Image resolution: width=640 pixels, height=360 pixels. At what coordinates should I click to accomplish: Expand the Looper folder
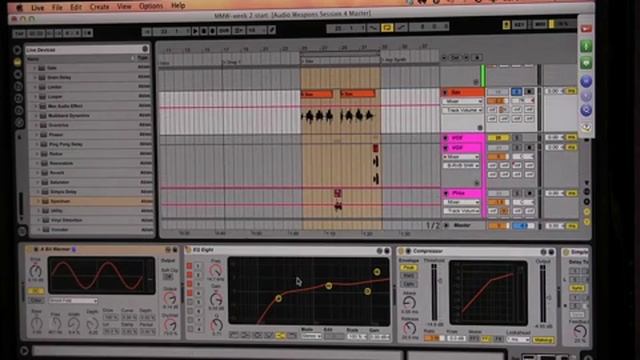click(x=36, y=97)
